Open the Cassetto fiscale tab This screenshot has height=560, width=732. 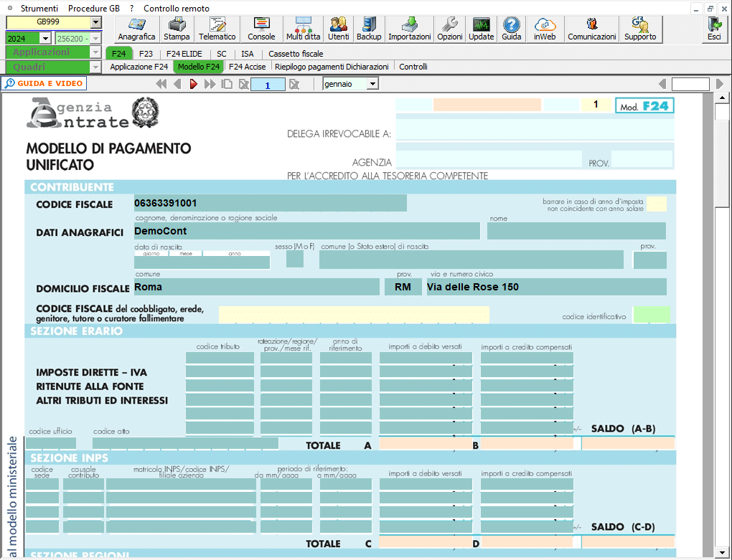[296, 54]
